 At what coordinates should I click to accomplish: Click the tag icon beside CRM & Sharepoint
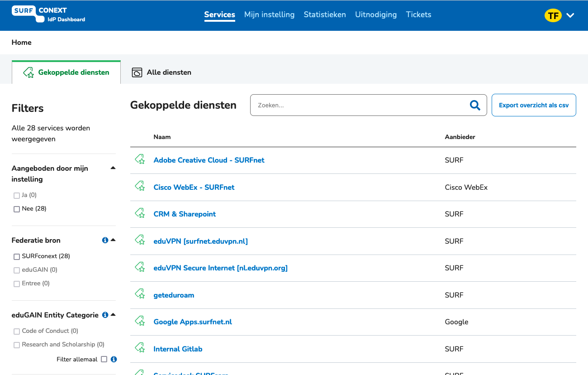coord(140,213)
